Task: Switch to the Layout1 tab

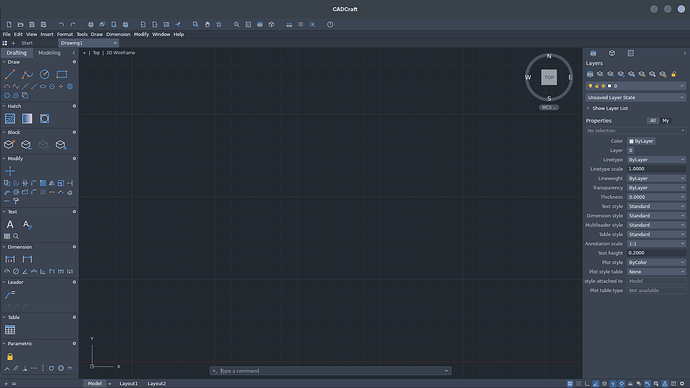Action: [128, 384]
